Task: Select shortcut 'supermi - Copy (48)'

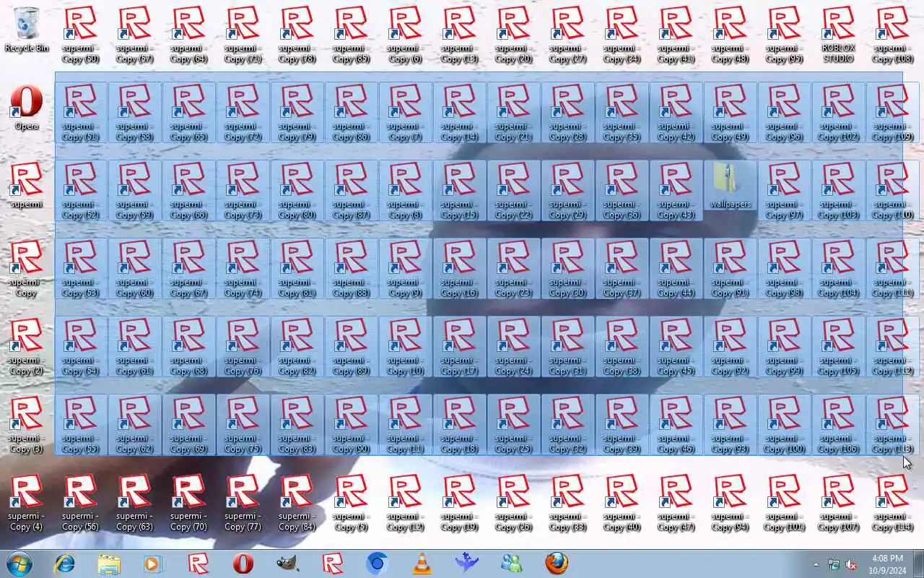Action: [731, 35]
